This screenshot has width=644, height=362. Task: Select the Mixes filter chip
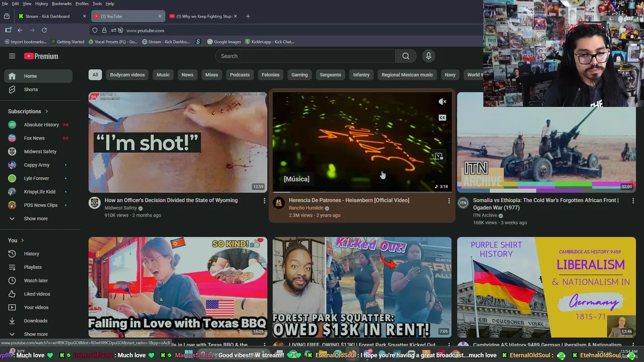click(212, 75)
